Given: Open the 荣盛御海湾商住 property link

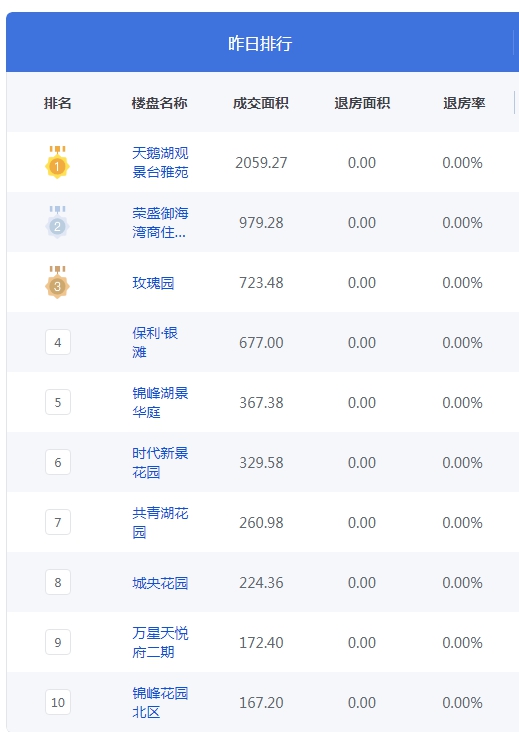Looking at the screenshot, I should pos(160,223).
